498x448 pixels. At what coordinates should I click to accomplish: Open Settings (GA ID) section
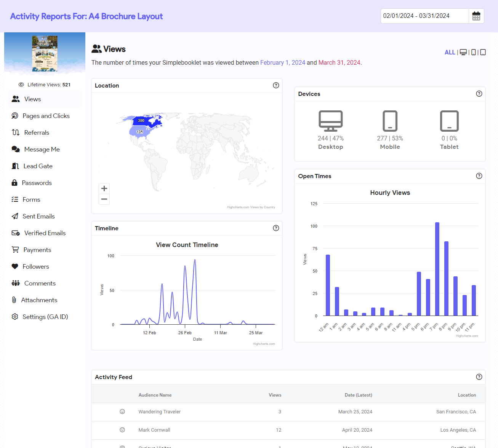point(45,317)
